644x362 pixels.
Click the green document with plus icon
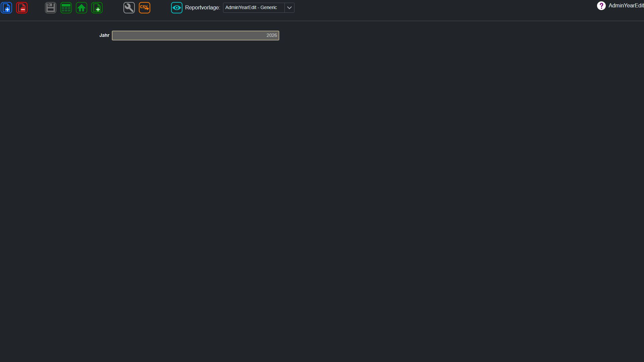[97, 8]
